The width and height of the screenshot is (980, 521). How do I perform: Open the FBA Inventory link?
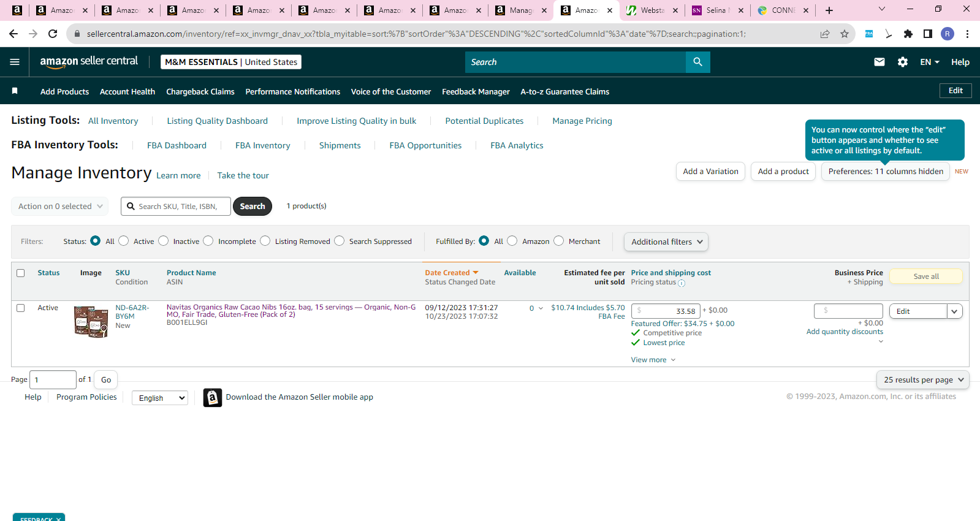click(x=263, y=145)
